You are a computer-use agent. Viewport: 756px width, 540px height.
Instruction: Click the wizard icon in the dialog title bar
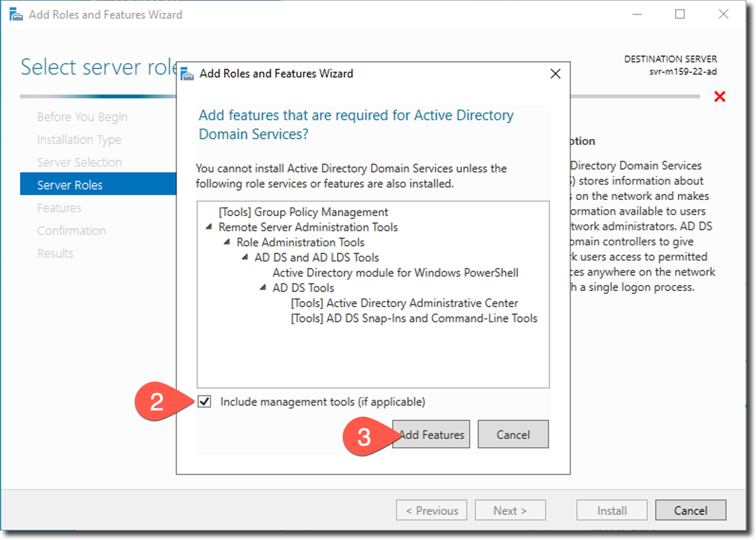click(x=187, y=74)
